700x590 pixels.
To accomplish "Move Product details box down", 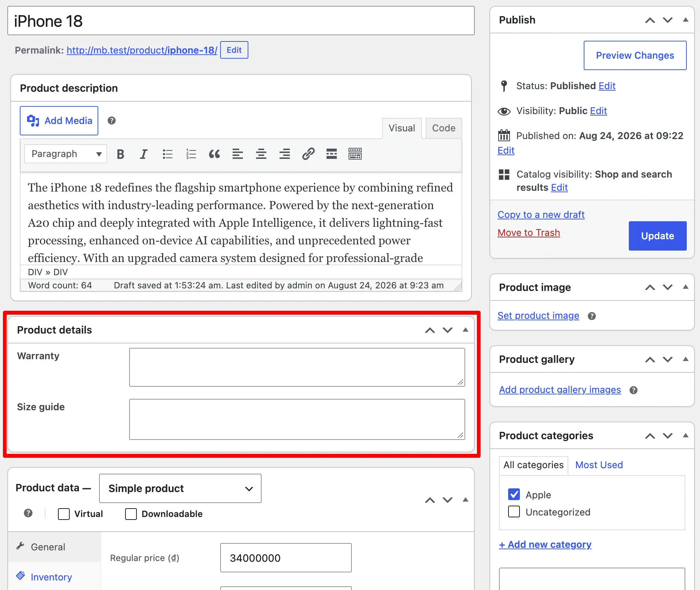I will (448, 330).
